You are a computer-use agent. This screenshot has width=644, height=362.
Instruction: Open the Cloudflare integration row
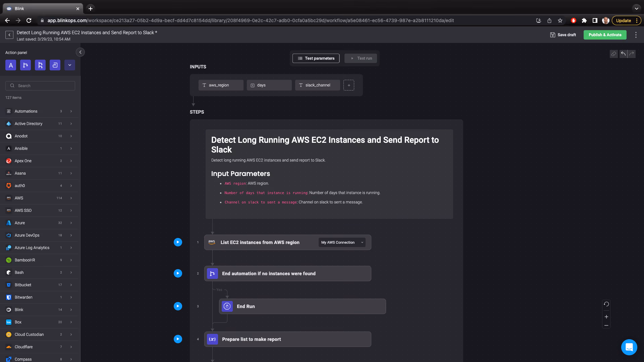coord(40,347)
